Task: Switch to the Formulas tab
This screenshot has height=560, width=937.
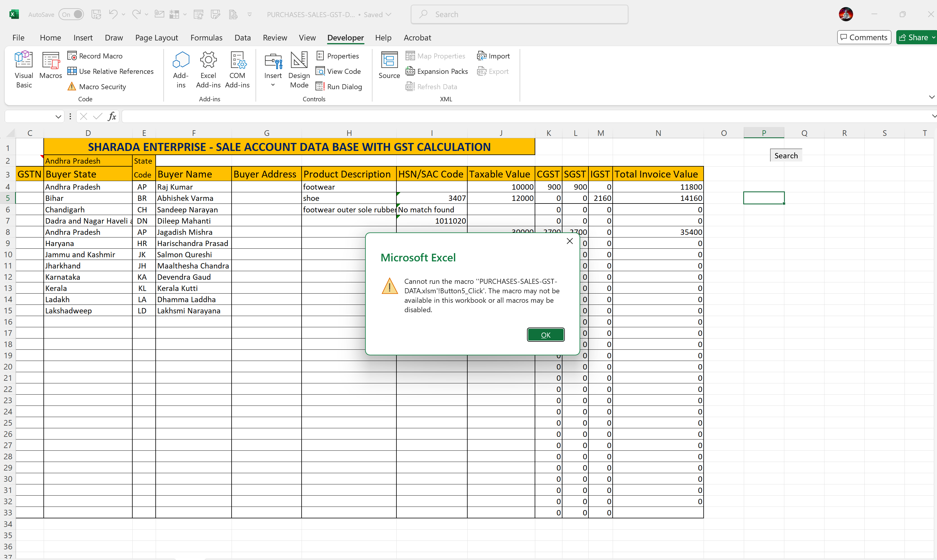Action: pyautogui.click(x=206, y=38)
